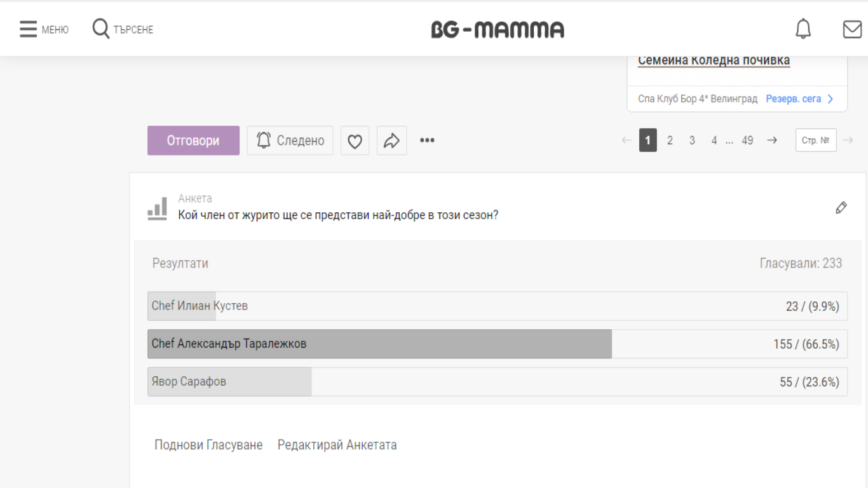This screenshot has width=868, height=488.
Task: Go to page 3
Action: click(692, 140)
